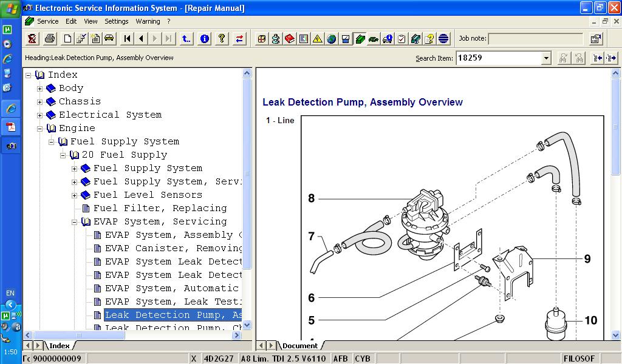Click the yellow question mark help icon
Screen dimensions: 622x364
coord(222,39)
